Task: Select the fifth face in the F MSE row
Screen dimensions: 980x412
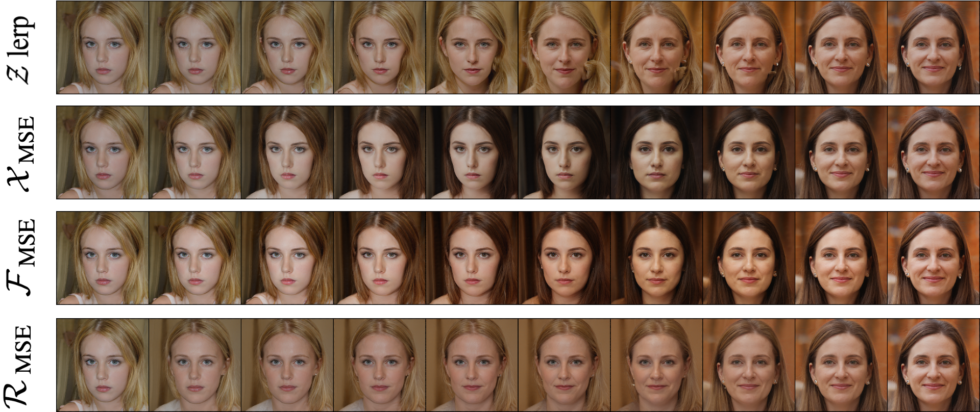Action: coord(472,258)
